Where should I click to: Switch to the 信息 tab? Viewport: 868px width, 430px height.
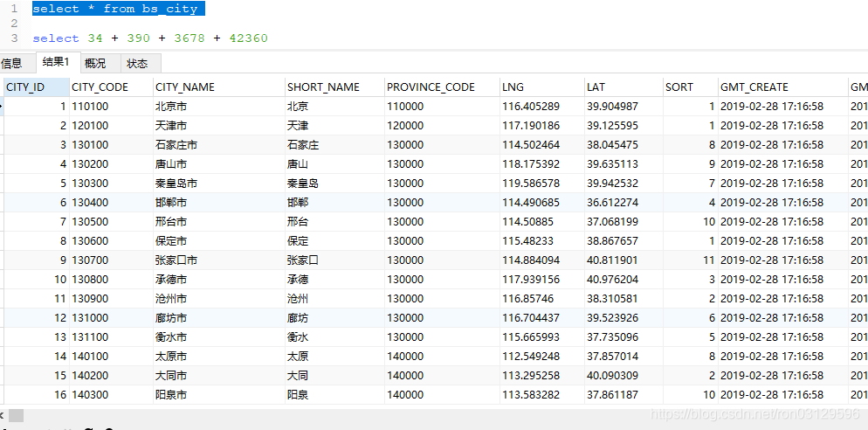(13, 63)
